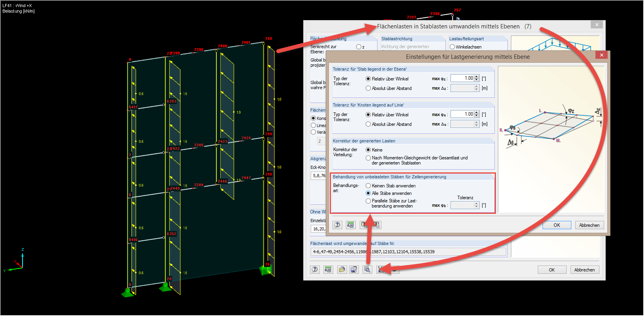Click 'Flächenlast wird umgewandelt auf Stäbe Nr.' label

[x=352, y=244]
